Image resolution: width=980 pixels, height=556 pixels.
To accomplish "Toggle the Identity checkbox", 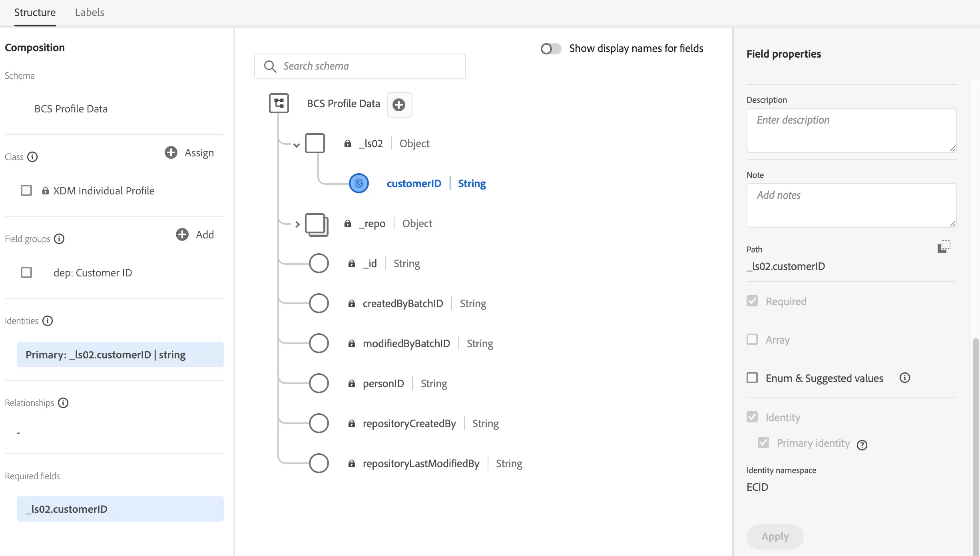I will click(x=752, y=417).
